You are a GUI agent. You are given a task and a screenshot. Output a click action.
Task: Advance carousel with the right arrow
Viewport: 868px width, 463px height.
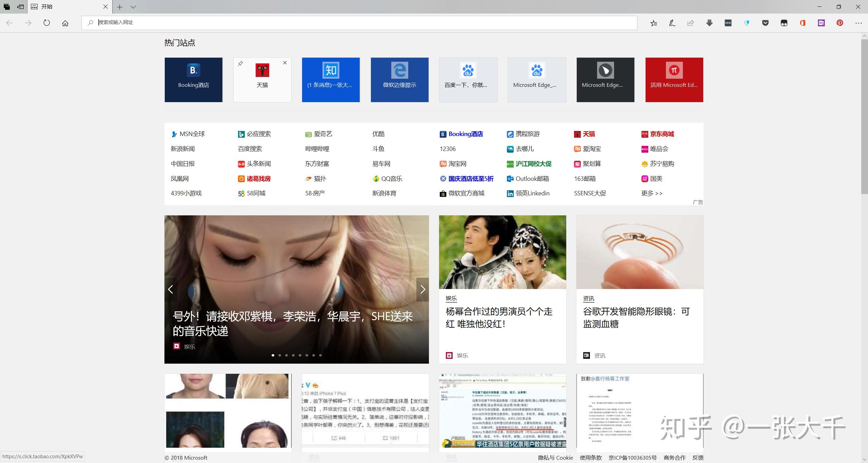(422, 289)
